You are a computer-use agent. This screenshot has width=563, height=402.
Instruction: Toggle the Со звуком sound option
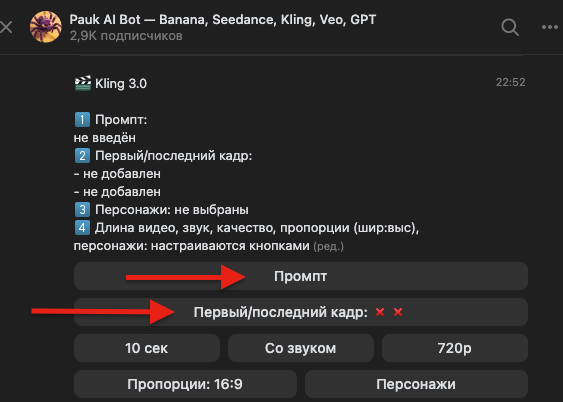tap(301, 348)
